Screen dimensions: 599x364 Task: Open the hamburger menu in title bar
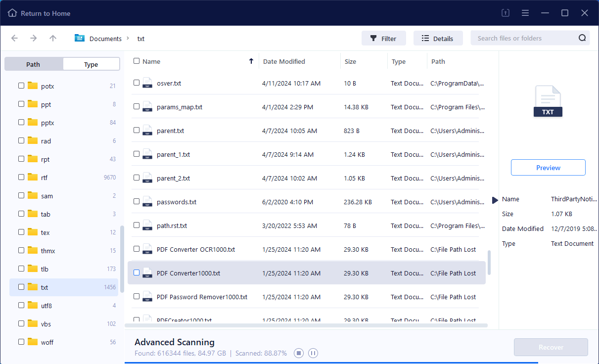(525, 13)
